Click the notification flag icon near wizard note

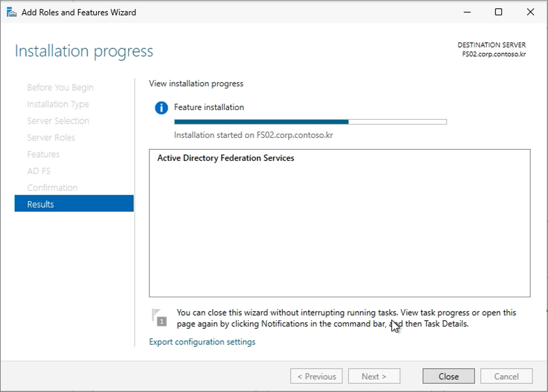(160, 317)
